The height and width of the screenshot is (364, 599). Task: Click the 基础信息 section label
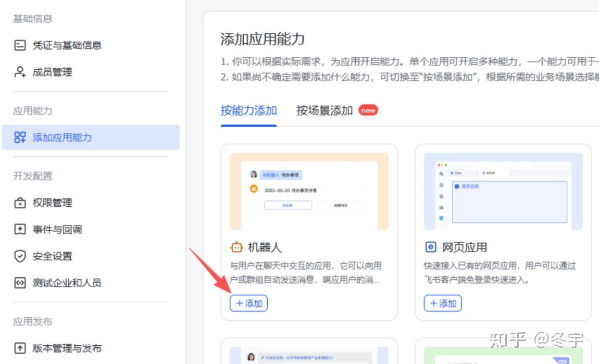click(33, 19)
